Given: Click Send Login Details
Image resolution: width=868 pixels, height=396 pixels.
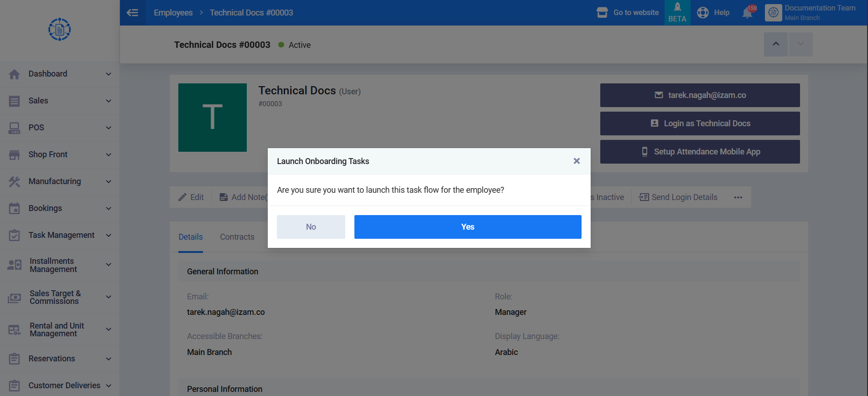Looking at the screenshot, I should coord(678,197).
